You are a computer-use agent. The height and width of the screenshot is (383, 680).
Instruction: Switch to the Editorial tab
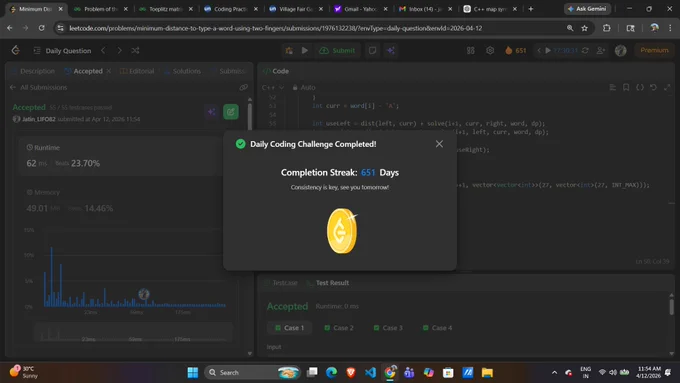(x=137, y=71)
